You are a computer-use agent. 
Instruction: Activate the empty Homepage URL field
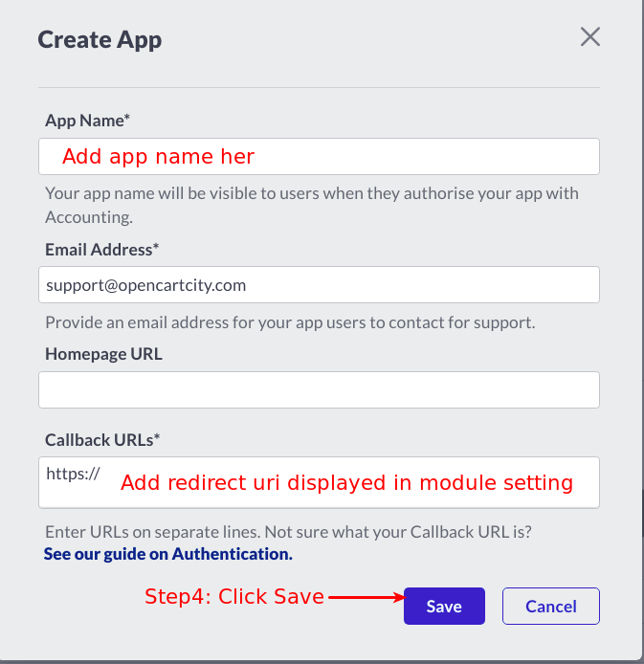click(319, 390)
